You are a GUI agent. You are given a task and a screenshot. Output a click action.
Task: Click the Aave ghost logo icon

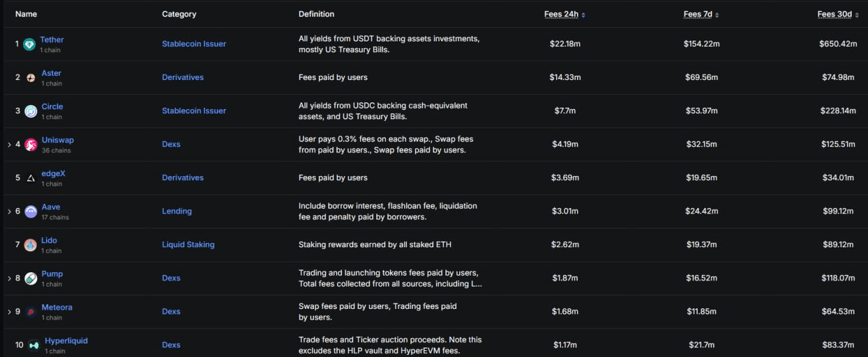click(31, 211)
